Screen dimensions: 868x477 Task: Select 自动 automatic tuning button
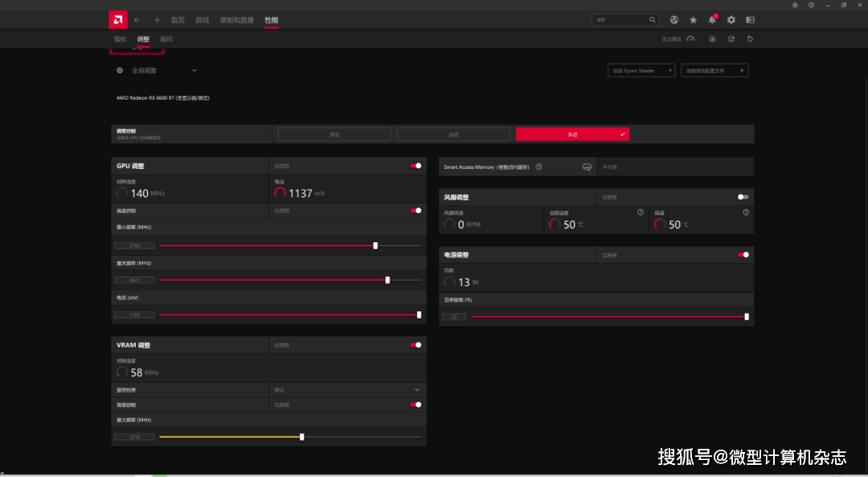453,134
